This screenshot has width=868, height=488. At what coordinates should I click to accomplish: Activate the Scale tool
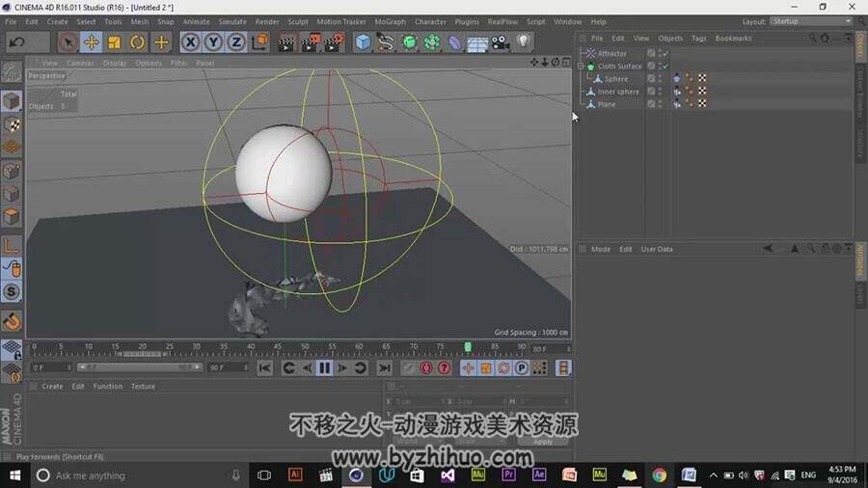114,42
